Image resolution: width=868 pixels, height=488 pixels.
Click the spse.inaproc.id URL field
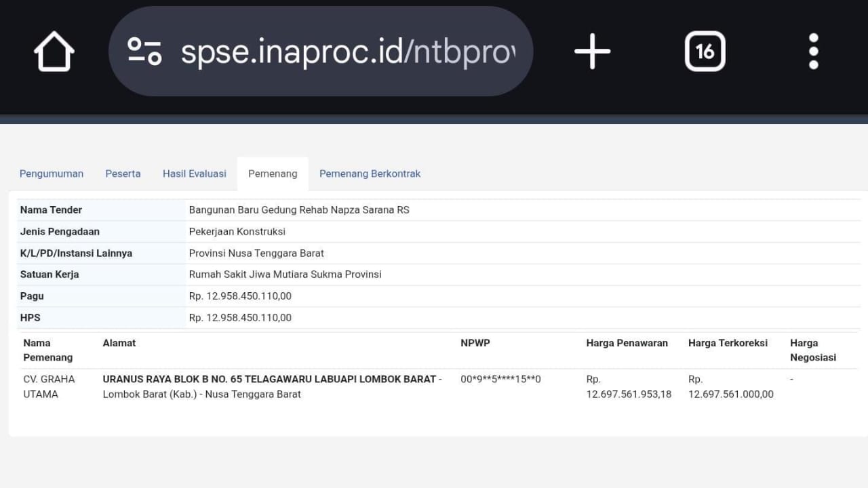coord(347,52)
